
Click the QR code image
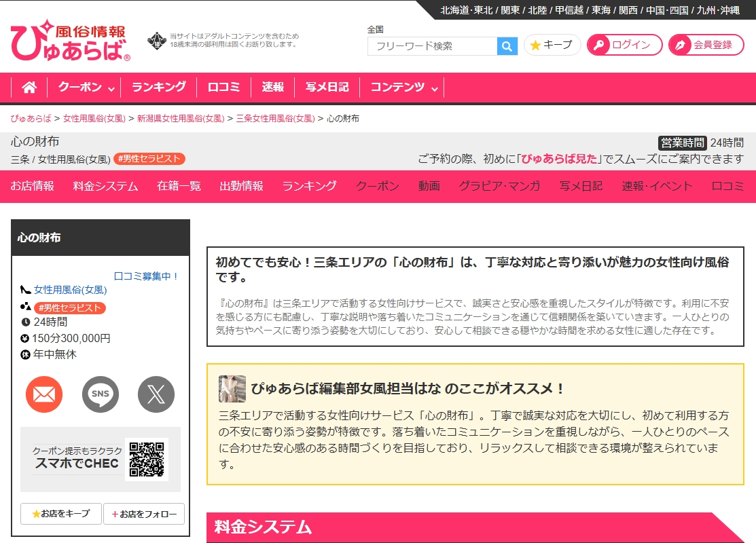click(x=147, y=460)
